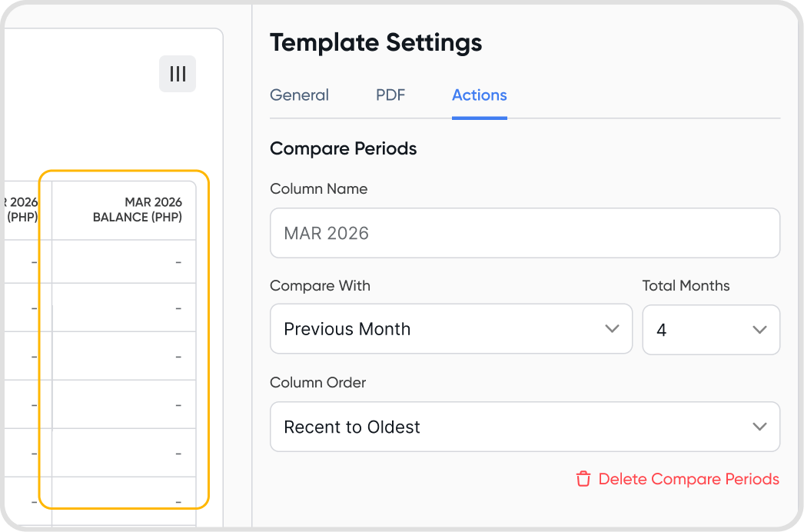Click the Delete Compare Periods link
Viewport: 804px width, 532px height.
tap(688, 479)
